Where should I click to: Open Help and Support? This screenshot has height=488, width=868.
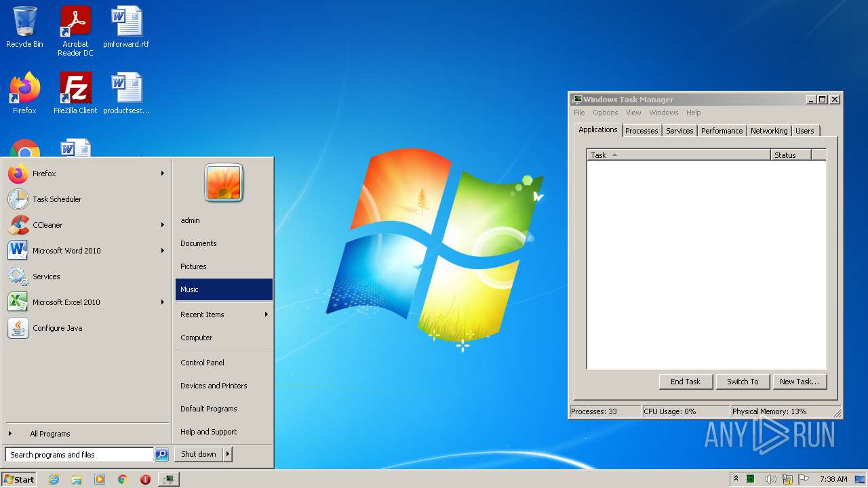point(224,432)
